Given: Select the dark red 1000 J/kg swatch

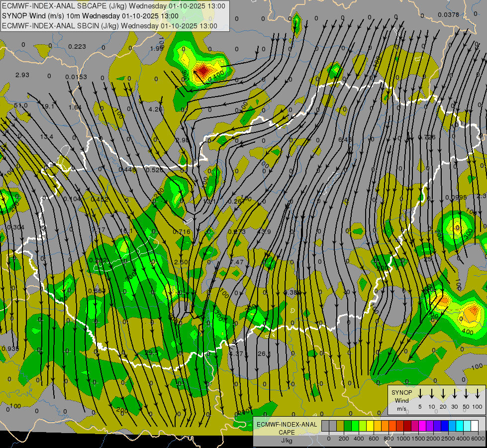Looking at the screenshot, I should [x=407, y=426].
